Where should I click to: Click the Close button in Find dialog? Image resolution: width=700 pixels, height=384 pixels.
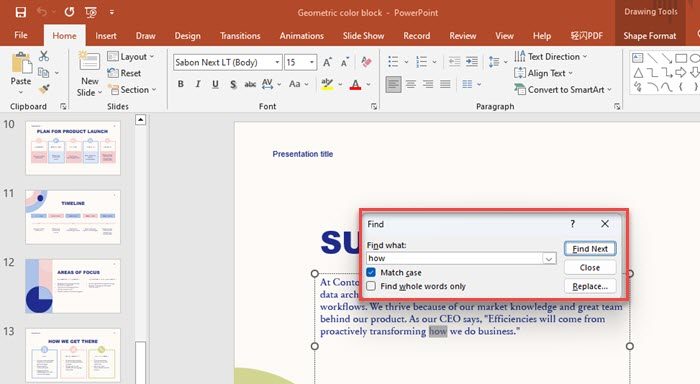590,267
